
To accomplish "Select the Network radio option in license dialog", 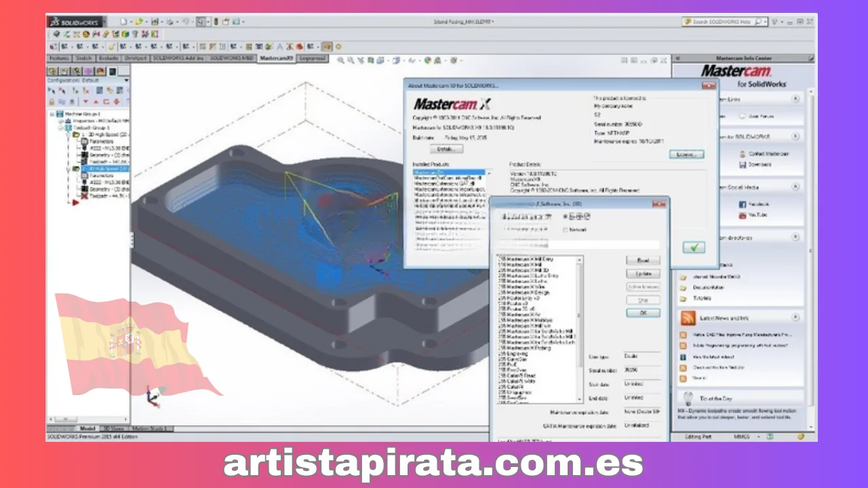I will click(x=566, y=230).
